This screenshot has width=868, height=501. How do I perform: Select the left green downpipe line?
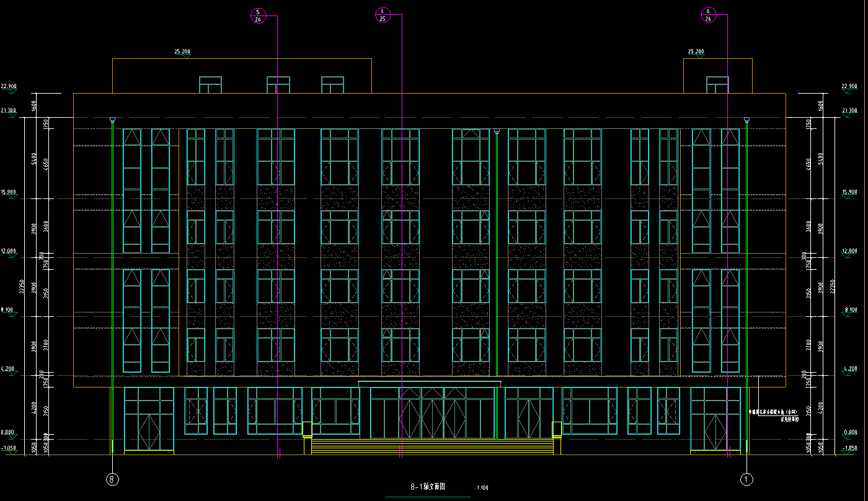point(112,285)
